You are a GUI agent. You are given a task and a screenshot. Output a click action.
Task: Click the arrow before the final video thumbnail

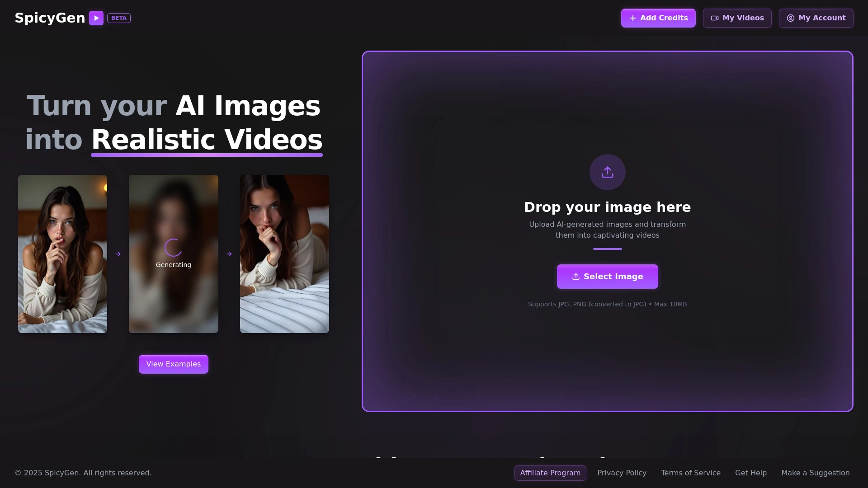(229, 254)
